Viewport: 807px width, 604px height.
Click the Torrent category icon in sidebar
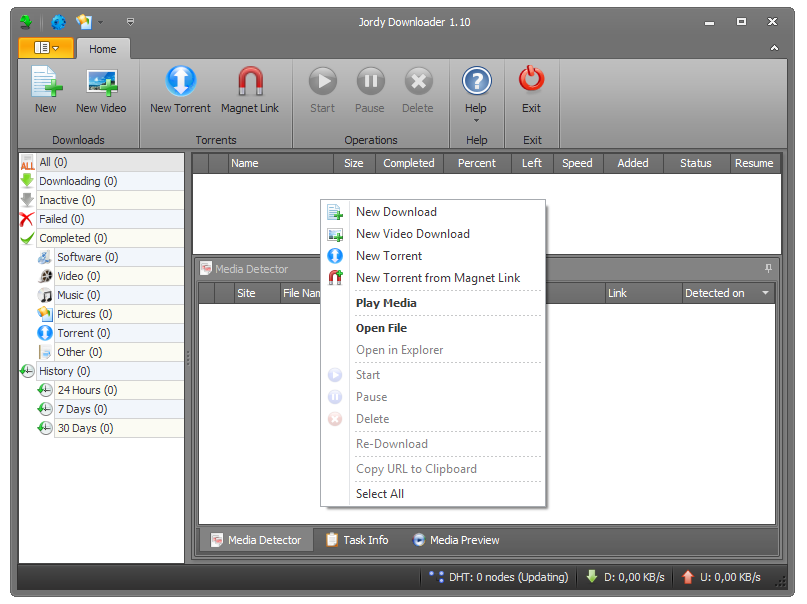click(45, 333)
